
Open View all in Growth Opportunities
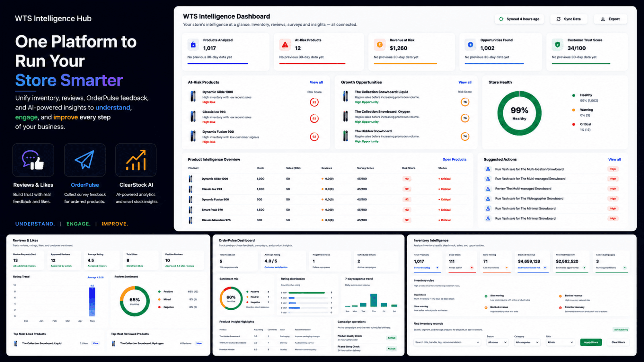point(465,82)
